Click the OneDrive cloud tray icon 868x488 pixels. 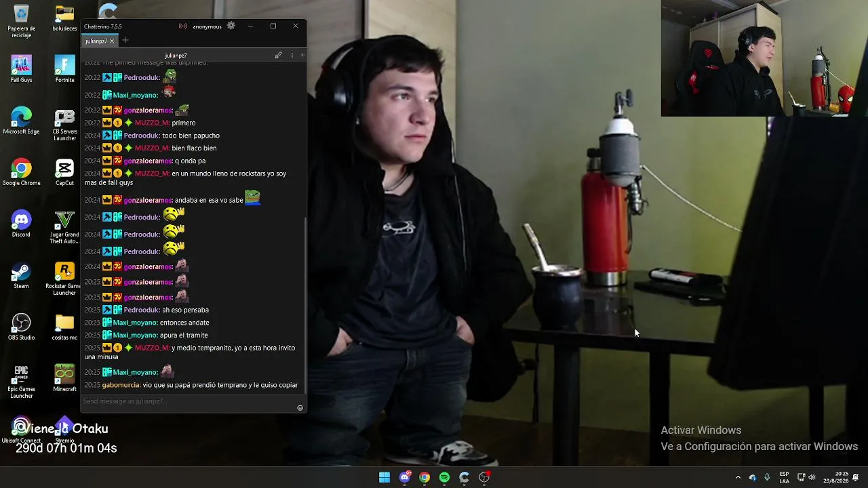tap(753, 477)
